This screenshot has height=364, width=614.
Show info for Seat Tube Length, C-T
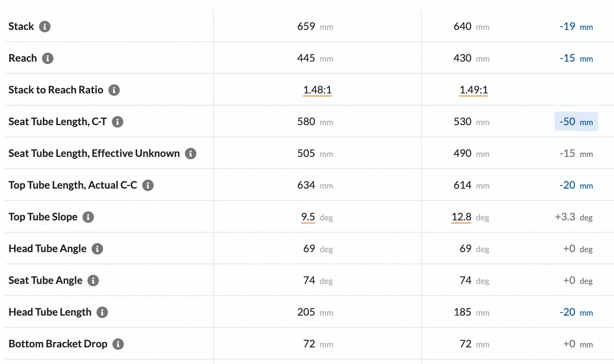click(117, 122)
